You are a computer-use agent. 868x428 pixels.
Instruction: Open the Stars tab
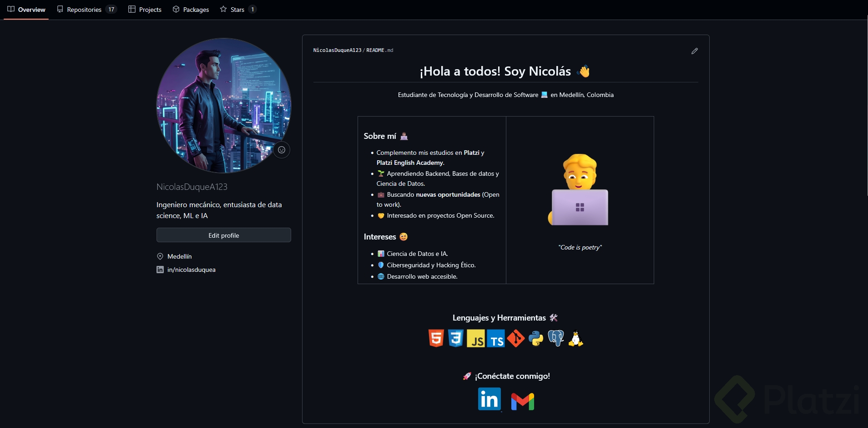click(238, 9)
